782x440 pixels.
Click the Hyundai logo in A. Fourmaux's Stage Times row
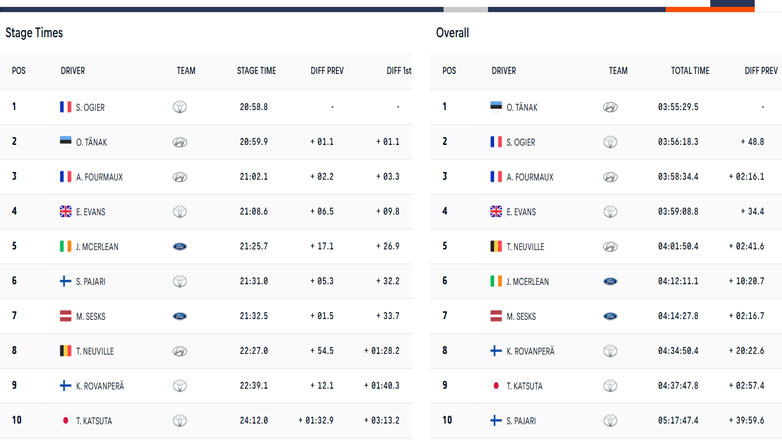coord(180,177)
